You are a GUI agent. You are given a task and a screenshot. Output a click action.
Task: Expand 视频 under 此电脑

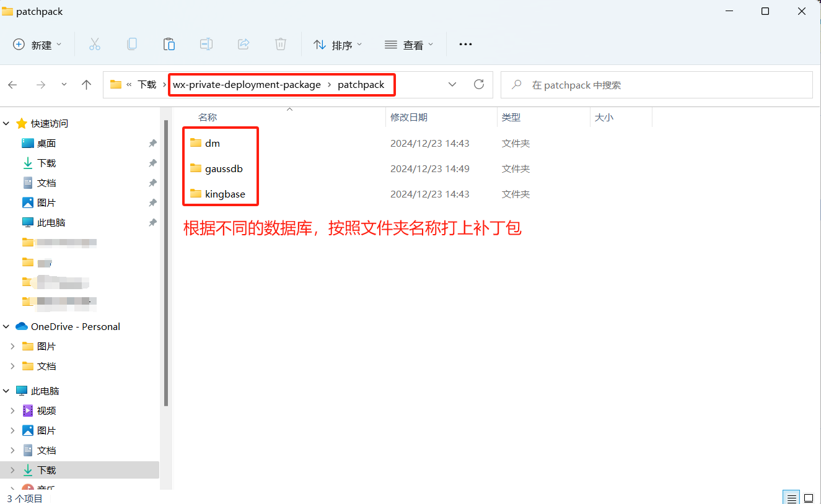(x=12, y=411)
